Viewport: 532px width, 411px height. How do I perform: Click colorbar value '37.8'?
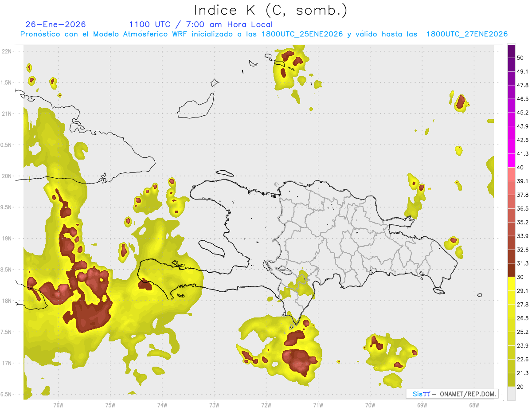pos(522,195)
